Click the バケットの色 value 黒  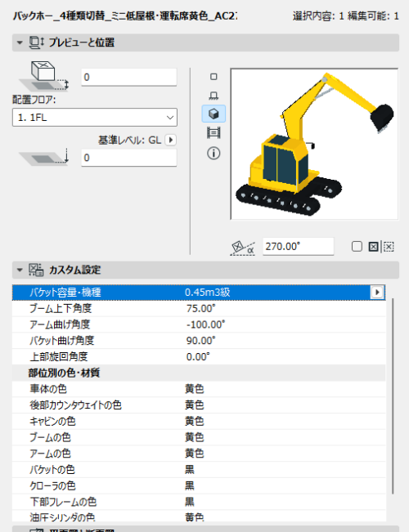pyautogui.click(x=190, y=470)
